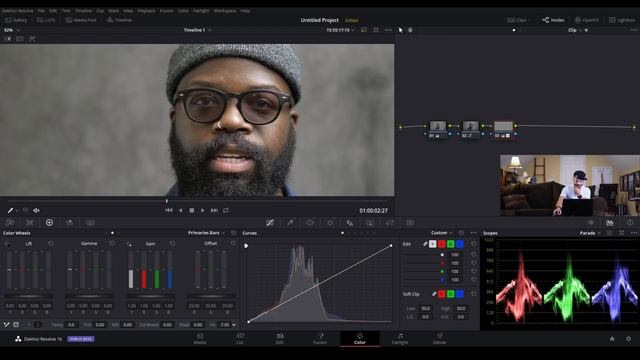Open the File menu
The height and width of the screenshot is (360, 640).
(41, 11)
